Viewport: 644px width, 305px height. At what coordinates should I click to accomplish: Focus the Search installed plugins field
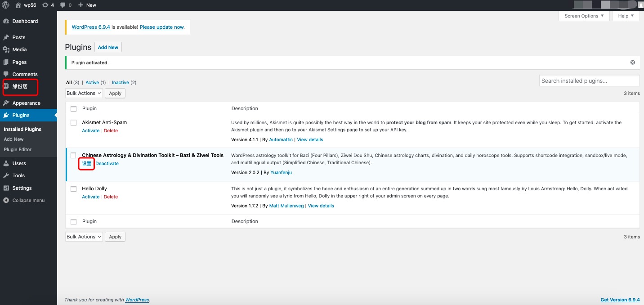coord(589,81)
